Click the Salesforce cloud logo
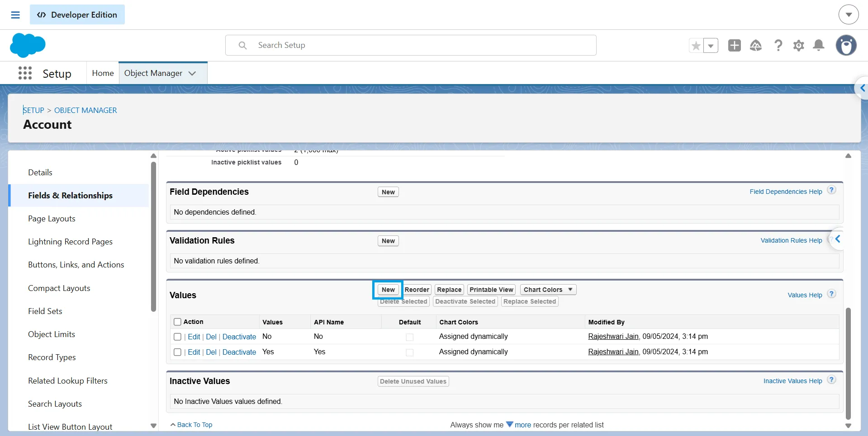 [x=28, y=45]
